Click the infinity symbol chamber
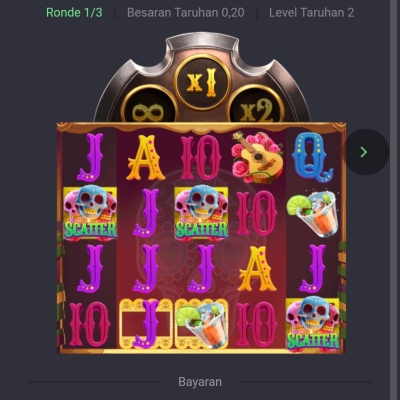 [149, 104]
